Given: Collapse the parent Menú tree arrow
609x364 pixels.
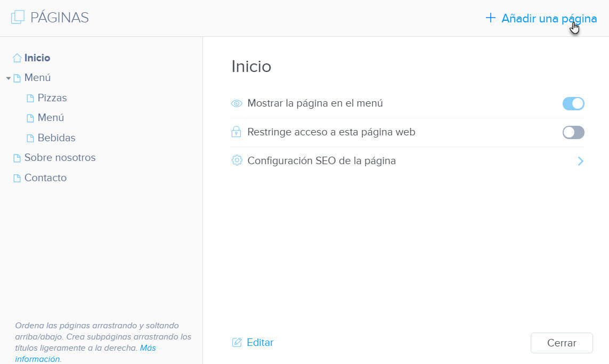Looking at the screenshot, I should 9,78.
